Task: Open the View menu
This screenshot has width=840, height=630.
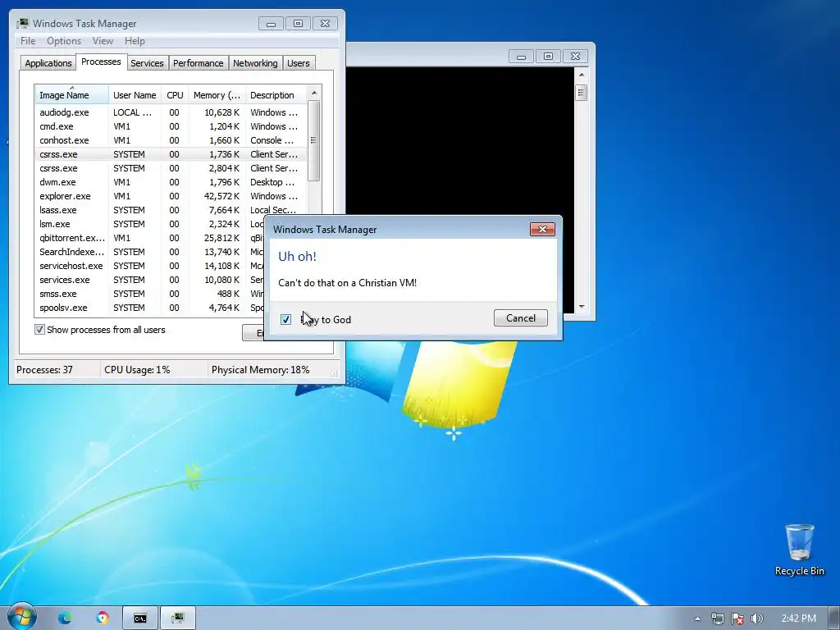Action: (103, 41)
